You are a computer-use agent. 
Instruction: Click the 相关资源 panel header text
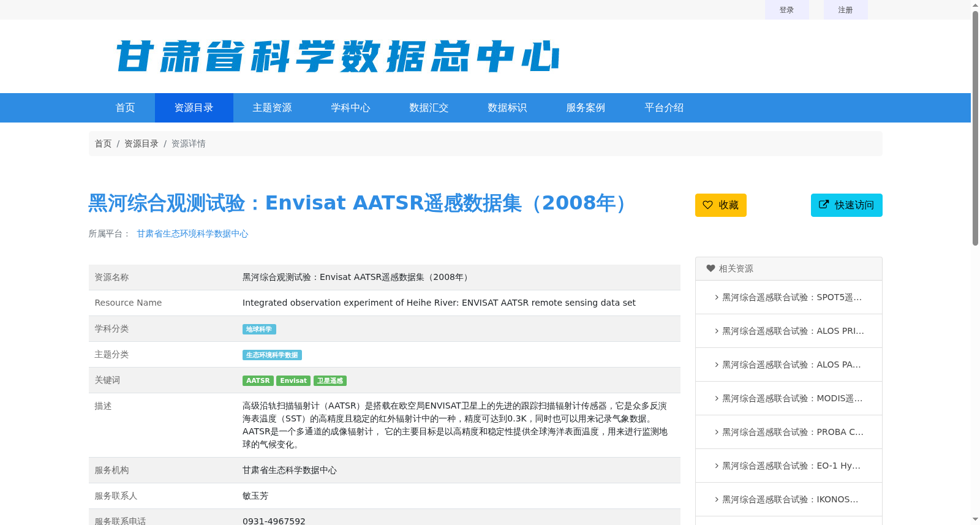[x=736, y=268]
